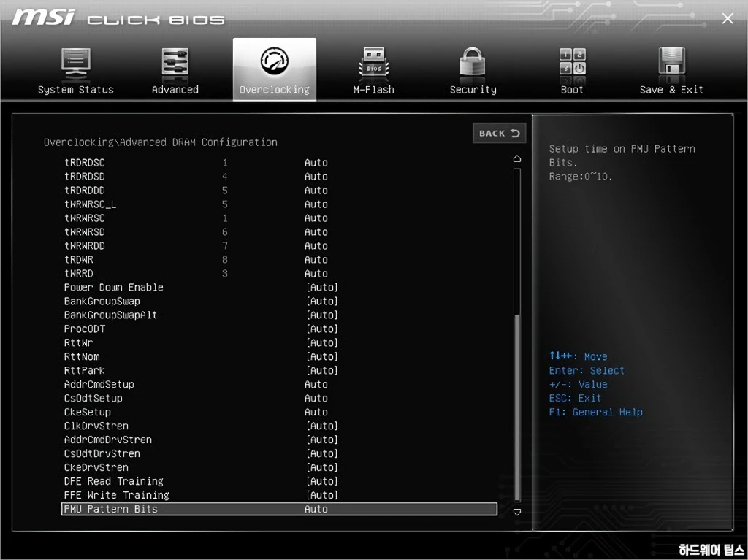Switch to M-Flash tab label
This screenshot has height=560, width=748.
click(x=373, y=90)
